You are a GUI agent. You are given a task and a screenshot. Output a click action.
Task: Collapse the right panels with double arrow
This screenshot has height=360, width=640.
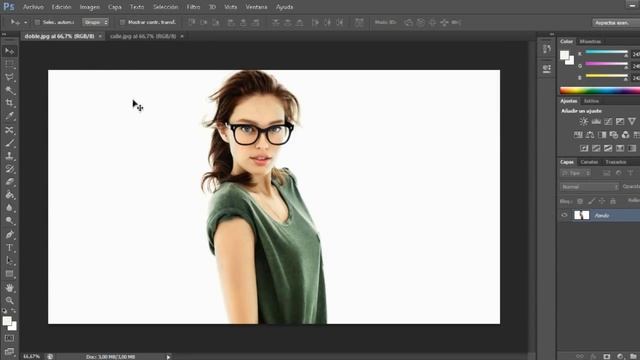pos(552,34)
